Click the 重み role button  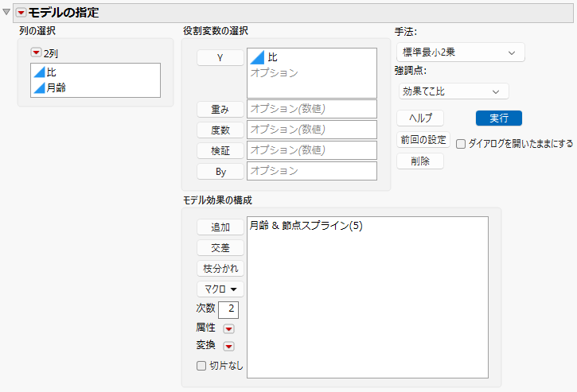220,109
